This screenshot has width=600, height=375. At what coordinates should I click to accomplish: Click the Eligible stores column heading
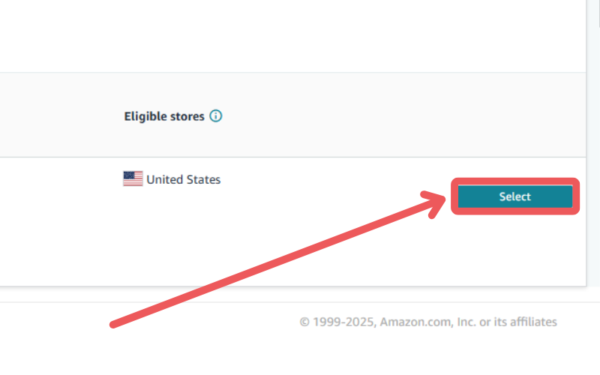coord(164,116)
